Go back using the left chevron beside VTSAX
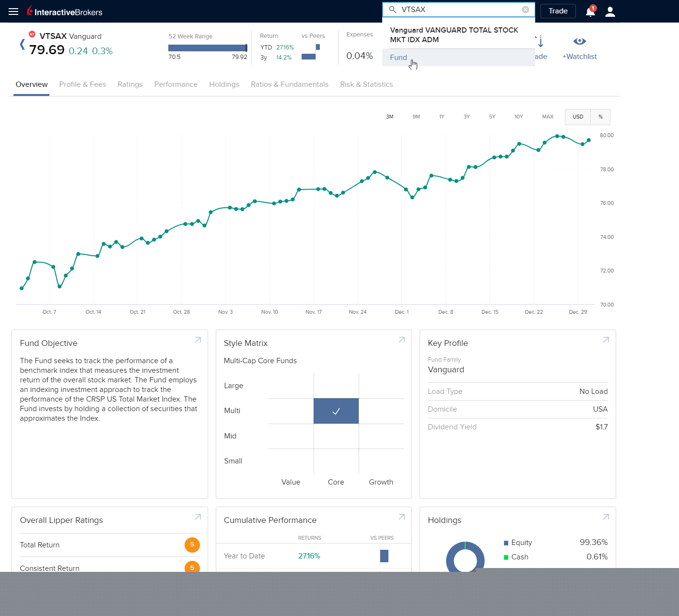The image size is (679, 616). (22, 45)
